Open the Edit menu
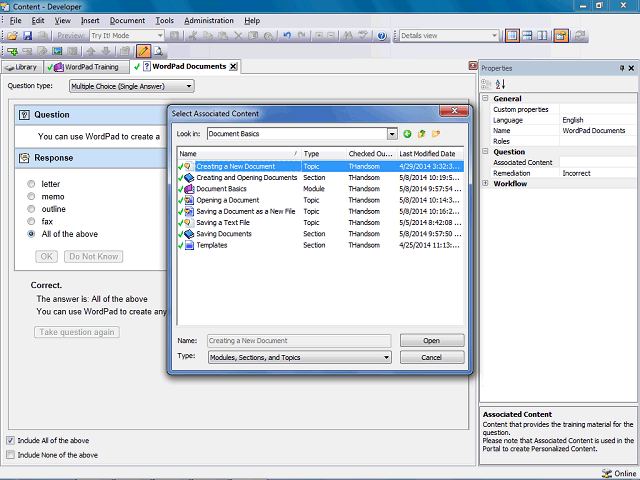 (38, 20)
